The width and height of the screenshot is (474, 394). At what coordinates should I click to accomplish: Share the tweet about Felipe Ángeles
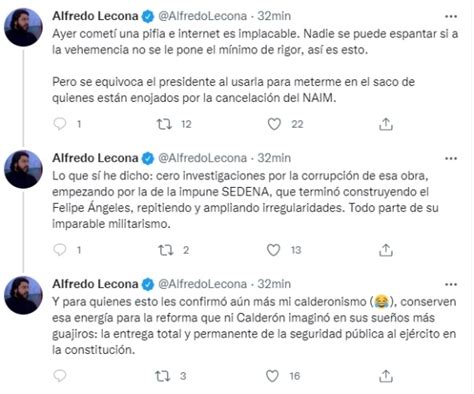point(386,250)
